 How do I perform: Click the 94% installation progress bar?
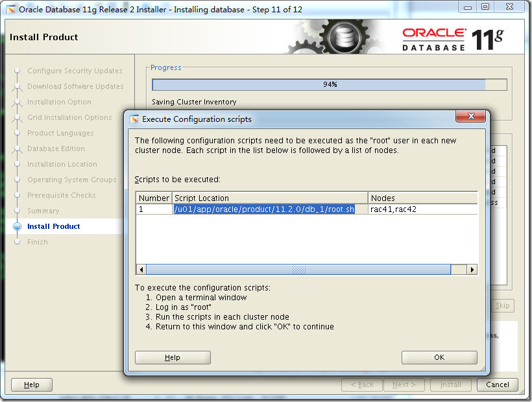coord(330,84)
